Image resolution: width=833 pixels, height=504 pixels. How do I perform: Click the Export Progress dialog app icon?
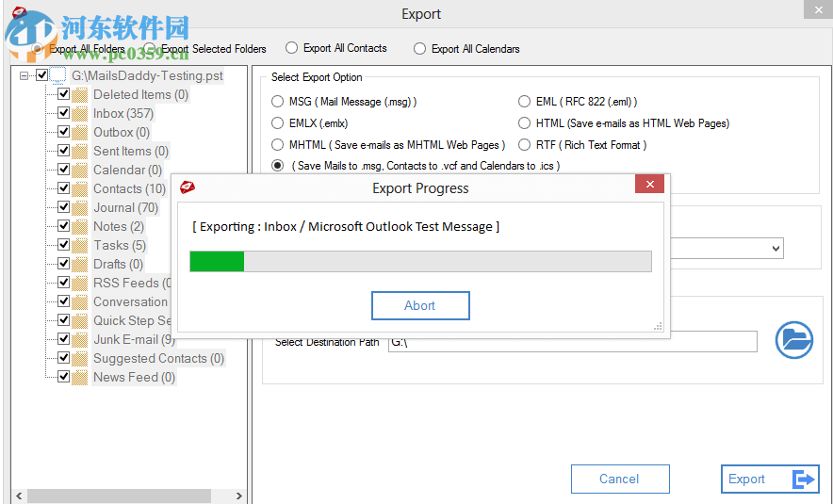(187, 187)
